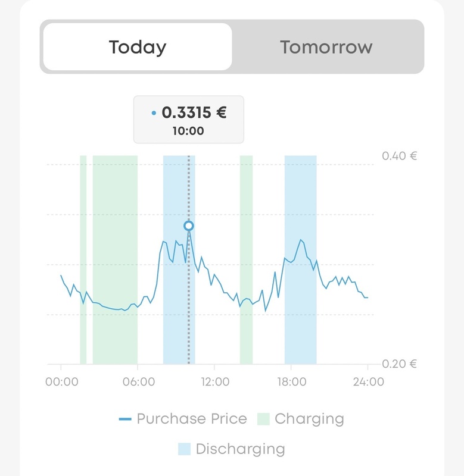This screenshot has height=476, width=464.
Task: Click the 0.20 € y-axis label
Action: click(398, 364)
